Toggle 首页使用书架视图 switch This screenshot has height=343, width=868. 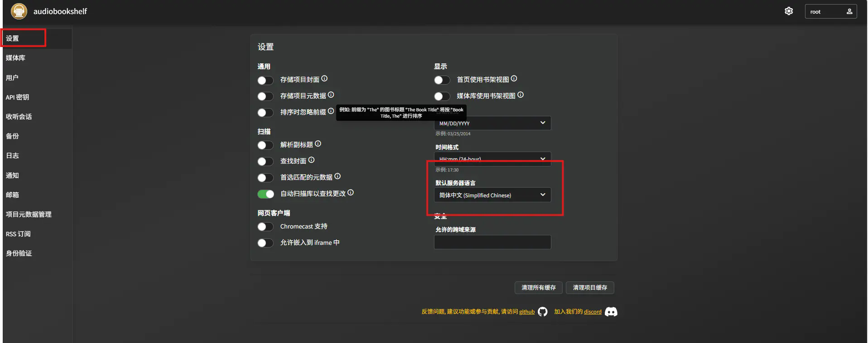[x=442, y=80]
